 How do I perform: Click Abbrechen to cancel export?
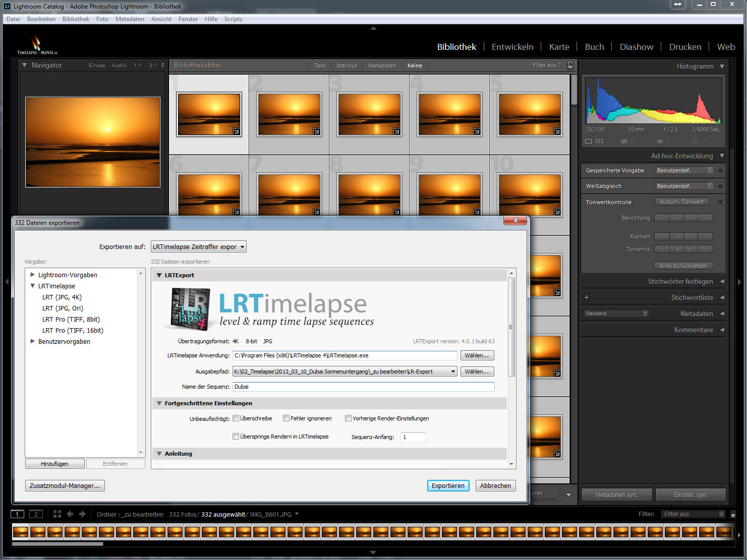tap(495, 485)
